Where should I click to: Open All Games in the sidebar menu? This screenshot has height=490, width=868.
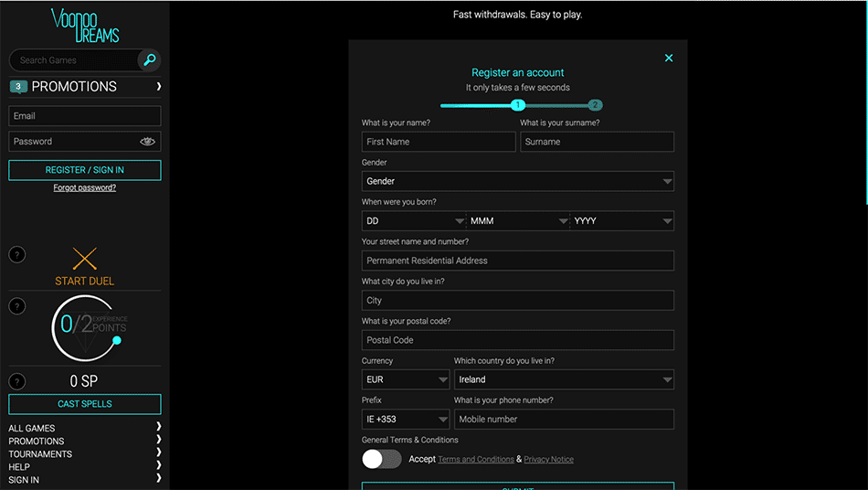click(32, 428)
